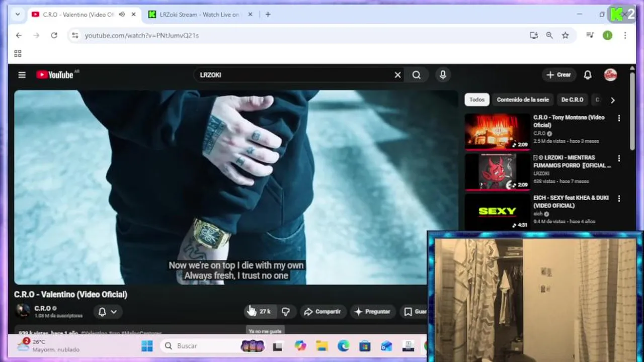Open Windows Start menu

(x=147, y=346)
